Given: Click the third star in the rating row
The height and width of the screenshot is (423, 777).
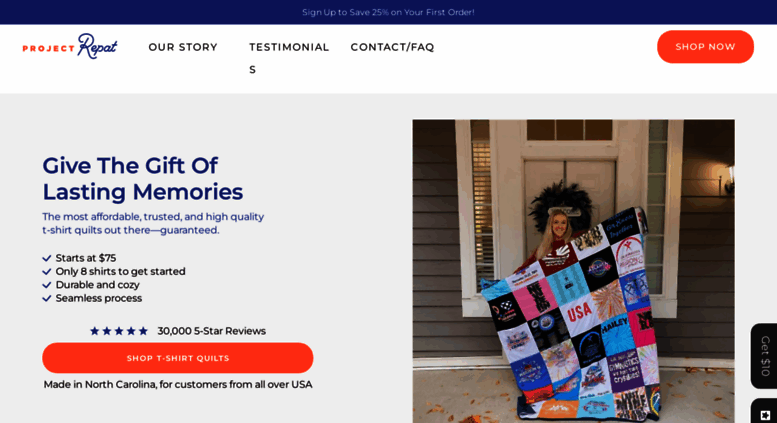Looking at the screenshot, I should (119, 331).
